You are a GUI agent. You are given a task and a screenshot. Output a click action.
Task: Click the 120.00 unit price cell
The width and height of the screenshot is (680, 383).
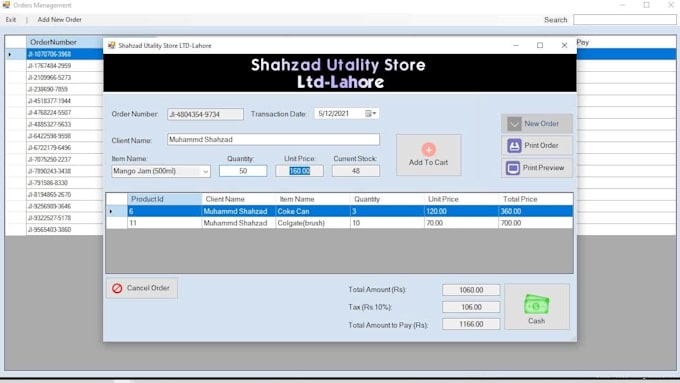[x=461, y=211]
